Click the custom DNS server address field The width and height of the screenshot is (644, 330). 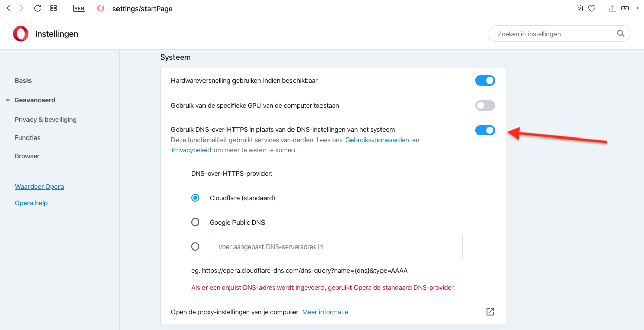(336, 246)
